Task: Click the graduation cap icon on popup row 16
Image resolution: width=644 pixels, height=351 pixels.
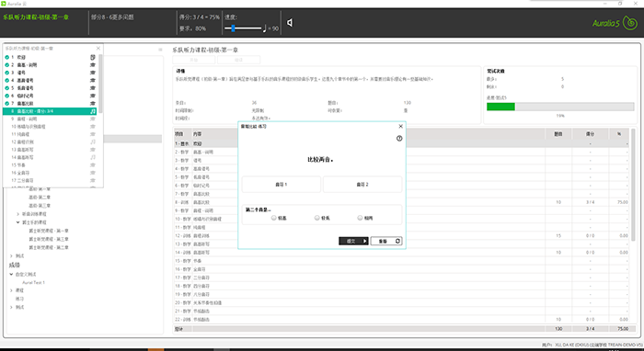Action: [93, 173]
